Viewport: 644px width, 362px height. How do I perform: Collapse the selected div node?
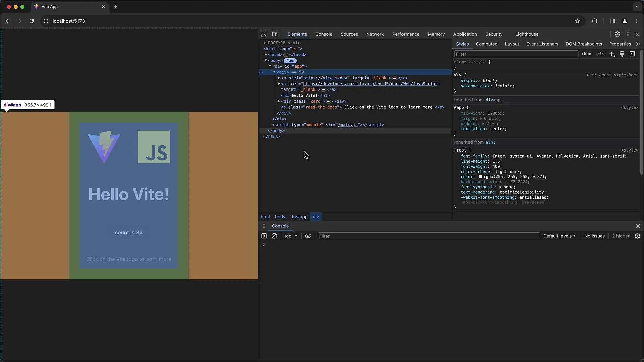pyautogui.click(x=274, y=72)
